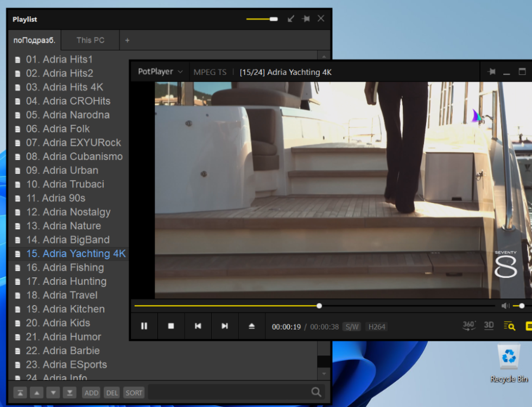
Task: Move selected item to top of playlist
Action: click(21, 393)
